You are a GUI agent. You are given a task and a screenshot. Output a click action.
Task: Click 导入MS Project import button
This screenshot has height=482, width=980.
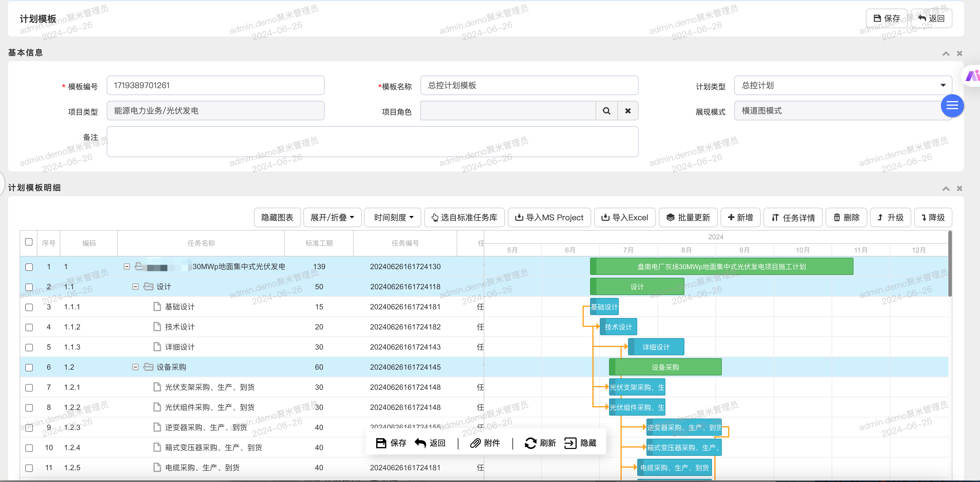(549, 217)
